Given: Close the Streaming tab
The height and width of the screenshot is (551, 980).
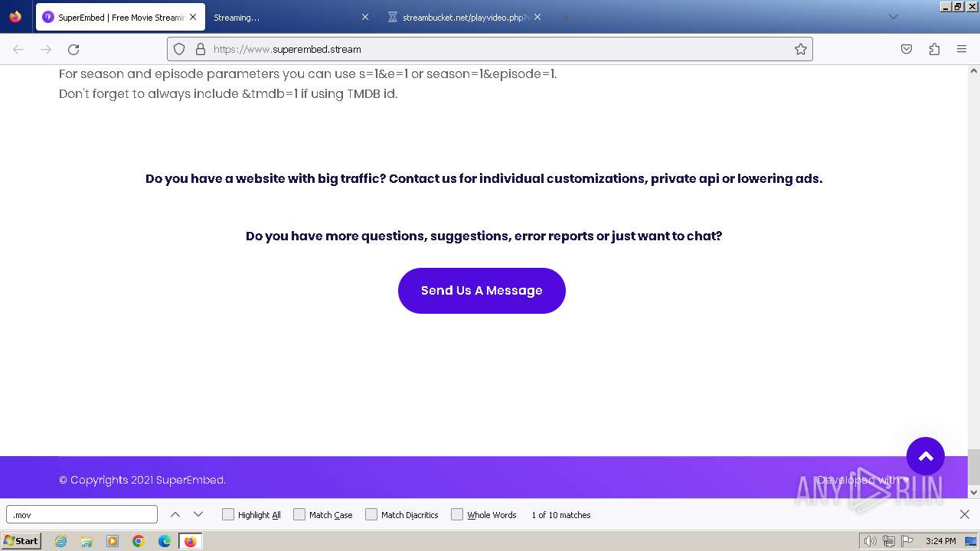Looking at the screenshot, I should coord(364,17).
